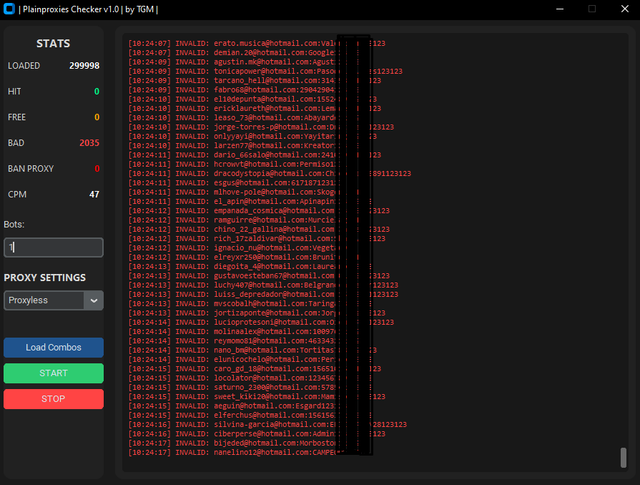The image size is (640, 485).
Task: Select the red BAD count 2035
Action: click(x=89, y=143)
